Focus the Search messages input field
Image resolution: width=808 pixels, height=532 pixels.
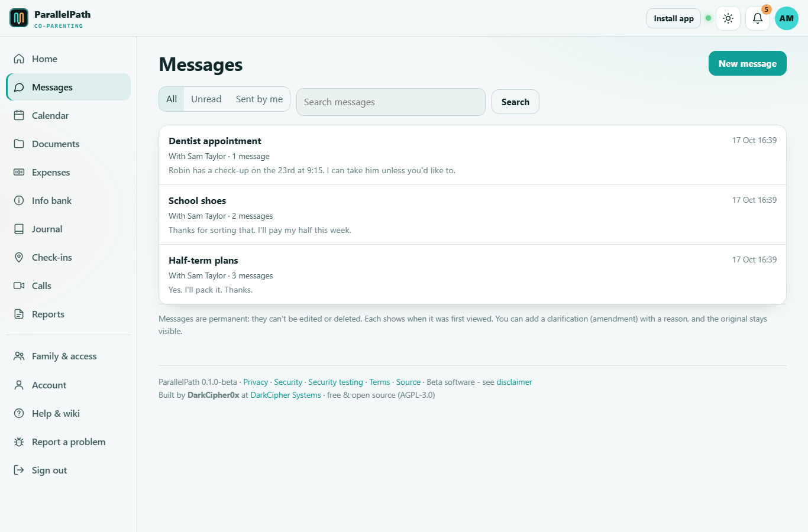pyautogui.click(x=391, y=102)
